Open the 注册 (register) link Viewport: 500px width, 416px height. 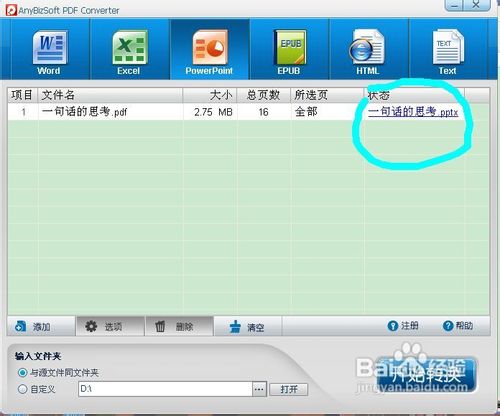coord(403,326)
